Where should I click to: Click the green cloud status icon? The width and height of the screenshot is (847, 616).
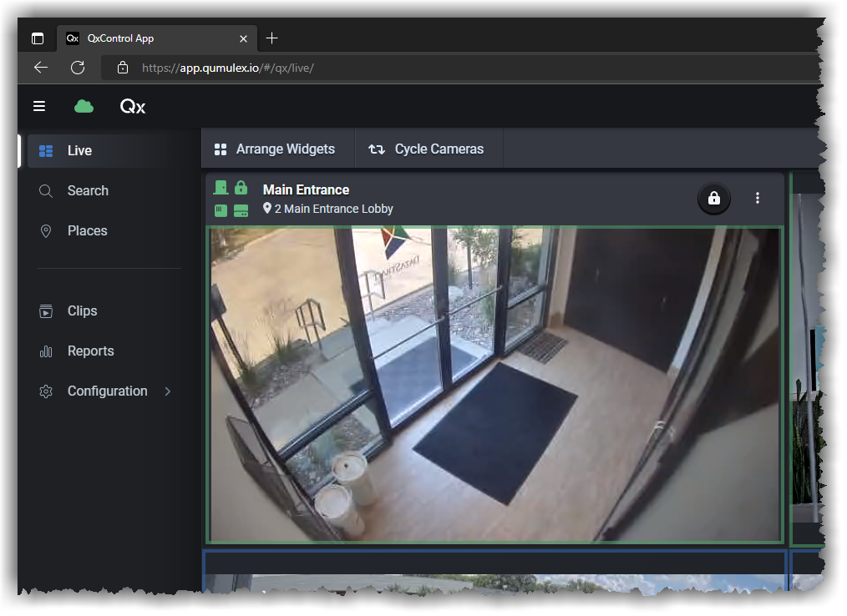click(84, 107)
